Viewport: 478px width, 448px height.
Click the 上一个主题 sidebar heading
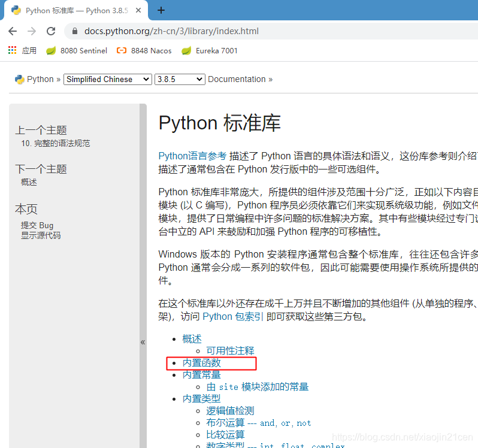click(x=41, y=131)
